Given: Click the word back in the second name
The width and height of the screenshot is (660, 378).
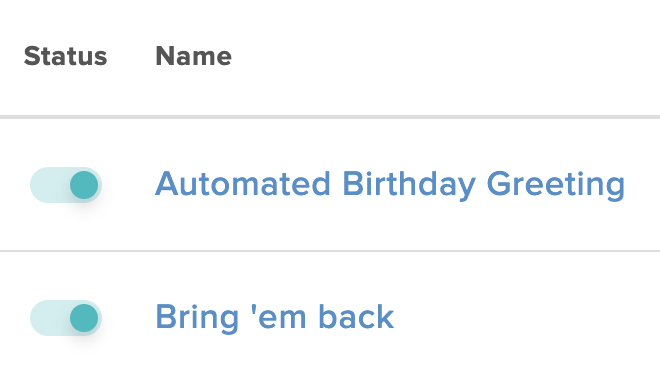Looking at the screenshot, I should [356, 316].
